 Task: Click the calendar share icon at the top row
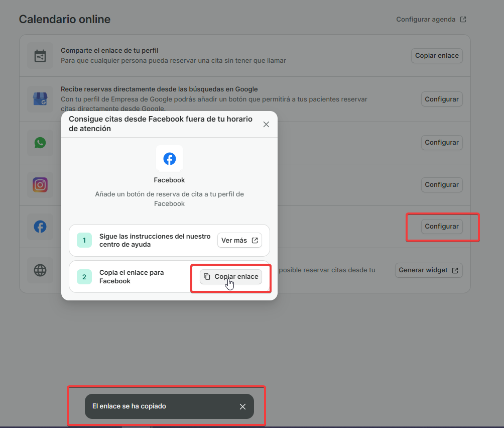click(40, 55)
